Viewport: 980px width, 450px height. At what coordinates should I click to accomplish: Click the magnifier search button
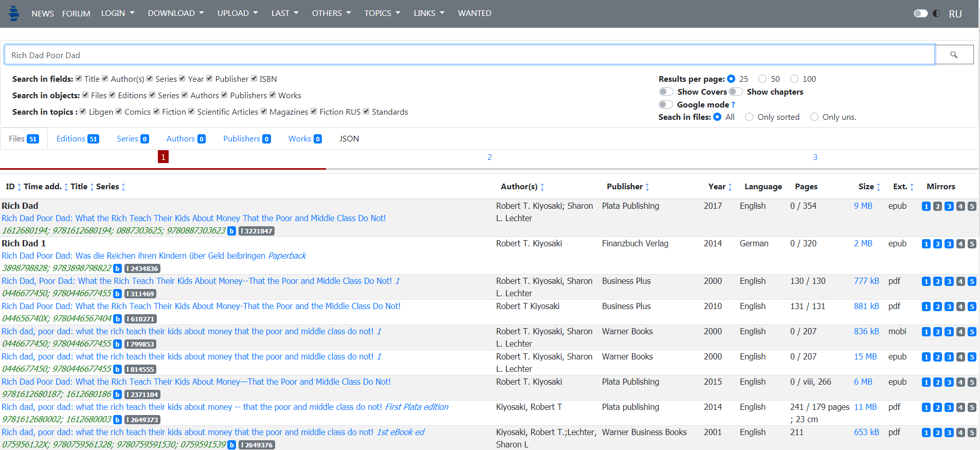tap(954, 55)
